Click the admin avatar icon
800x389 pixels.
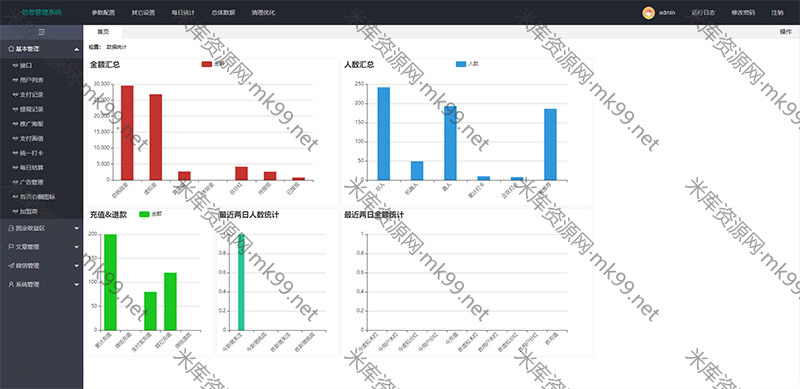pyautogui.click(x=648, y=13)
